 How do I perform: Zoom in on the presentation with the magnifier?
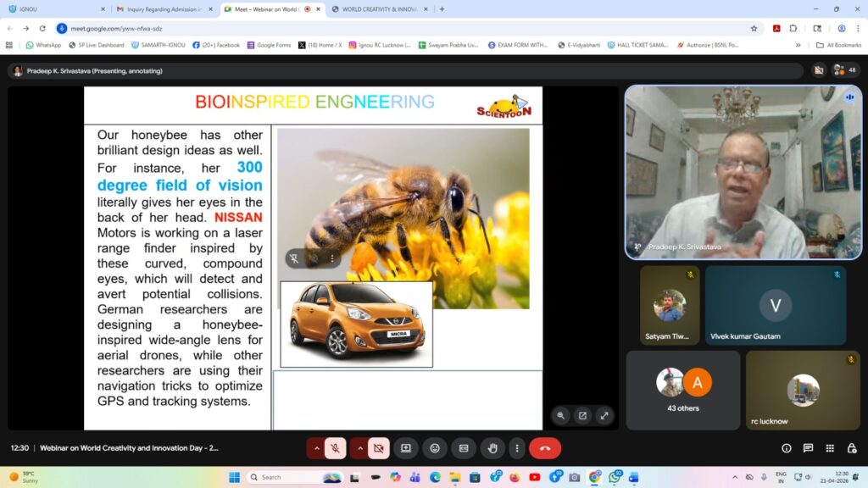click(x=561, y=415)
